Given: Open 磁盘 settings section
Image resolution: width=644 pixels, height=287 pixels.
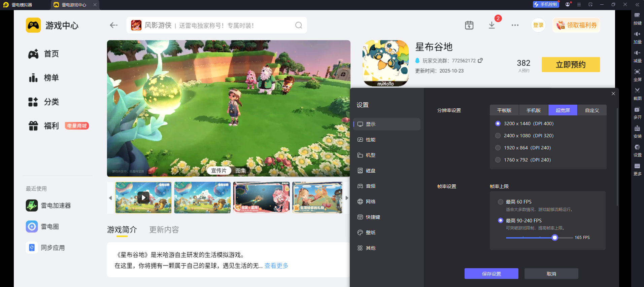Looking at the screenshot, I should 387,171.
